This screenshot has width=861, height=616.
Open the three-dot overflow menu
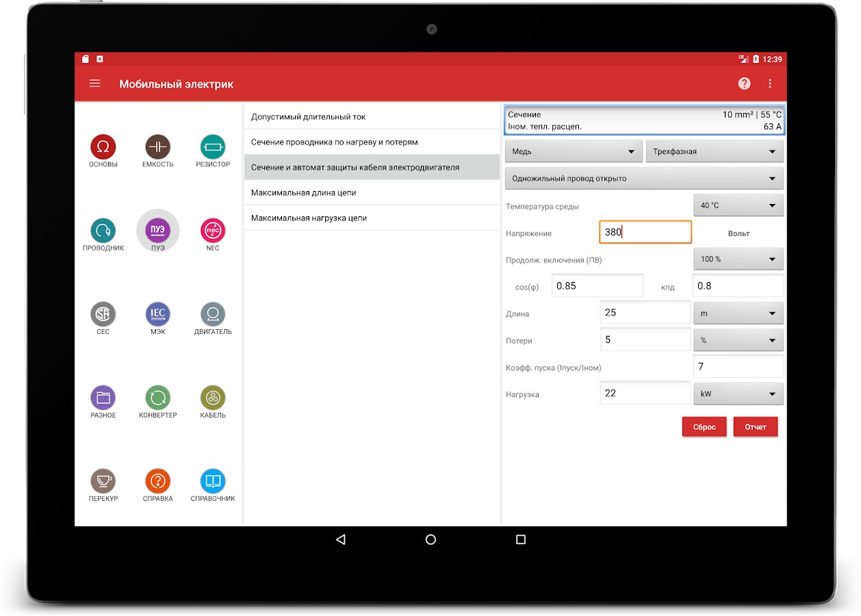770,84
